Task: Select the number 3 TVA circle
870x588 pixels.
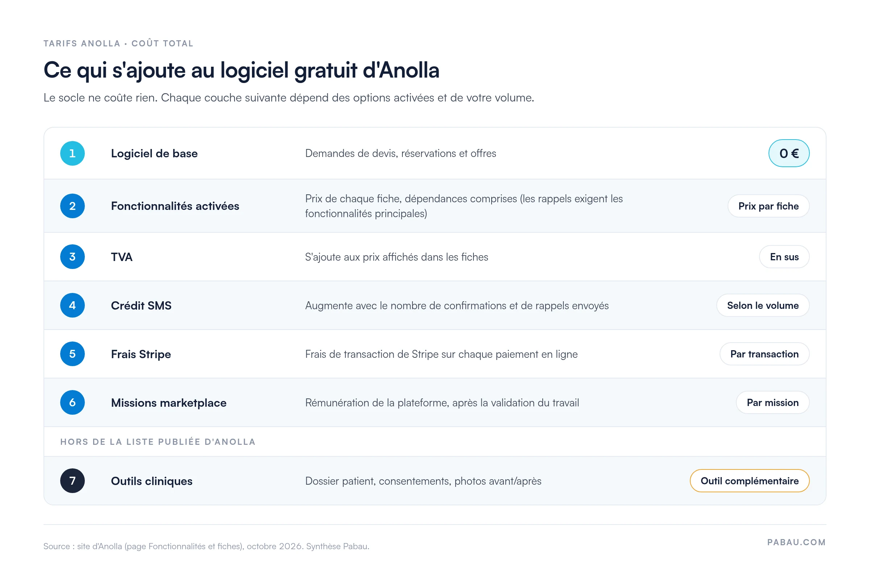Action: point(72,257)
